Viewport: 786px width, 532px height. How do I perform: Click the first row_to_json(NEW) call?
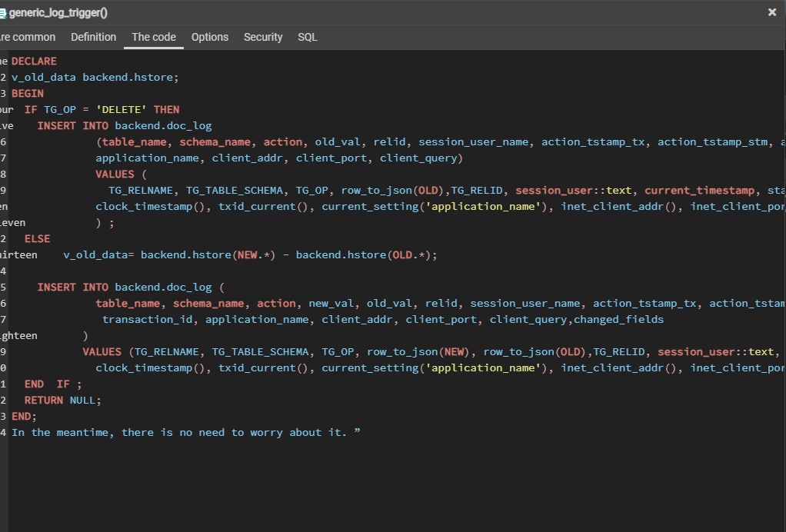(418, 351)
